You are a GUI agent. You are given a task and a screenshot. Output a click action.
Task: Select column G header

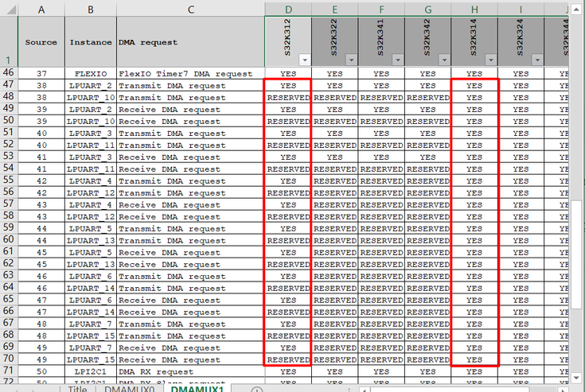click(427, 9)
